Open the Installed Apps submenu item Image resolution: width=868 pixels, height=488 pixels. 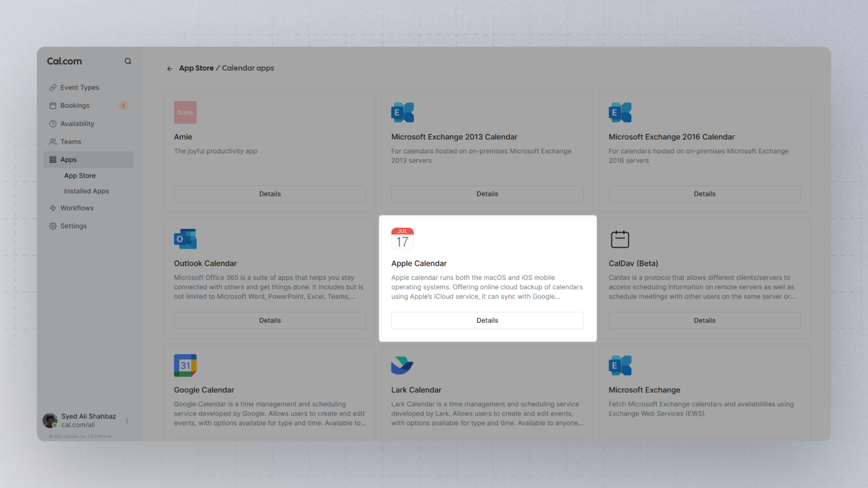[87, 191]
